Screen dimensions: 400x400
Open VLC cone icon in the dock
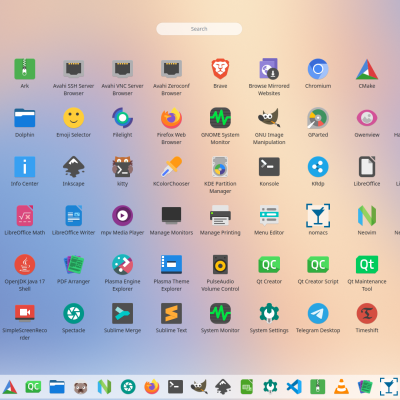click(342, 387)
